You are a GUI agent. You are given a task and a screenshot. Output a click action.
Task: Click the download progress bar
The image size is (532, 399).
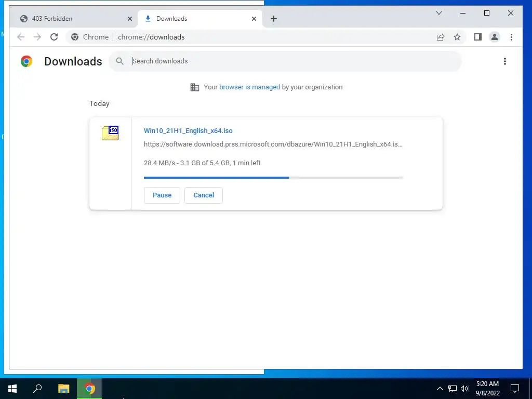point(273,178)
